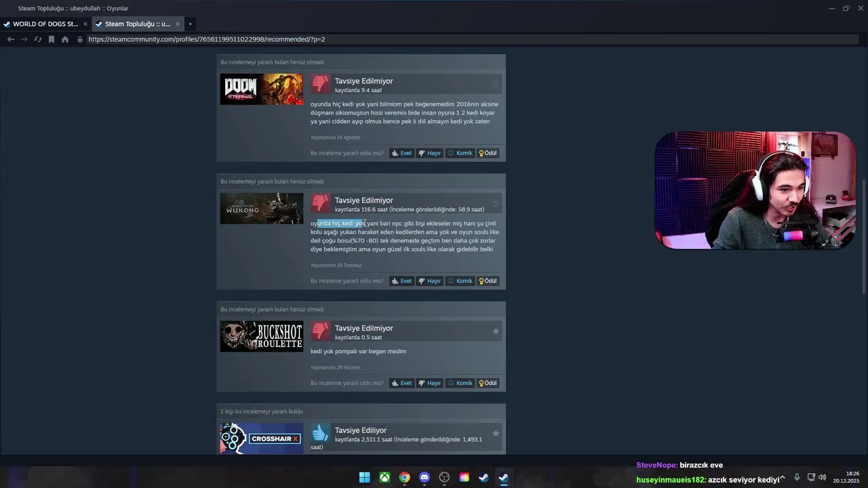Mark the Wukong review as Komik
The image size is (868, 488).
[460, 281]
